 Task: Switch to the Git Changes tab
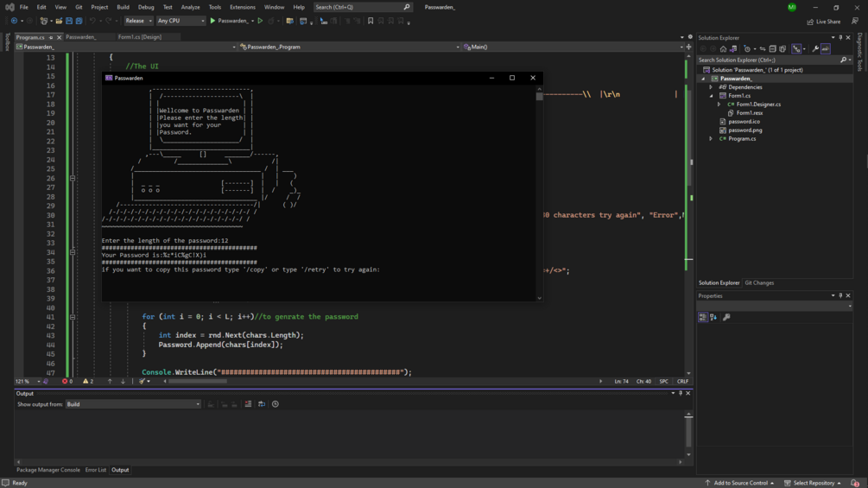(759, 283)
